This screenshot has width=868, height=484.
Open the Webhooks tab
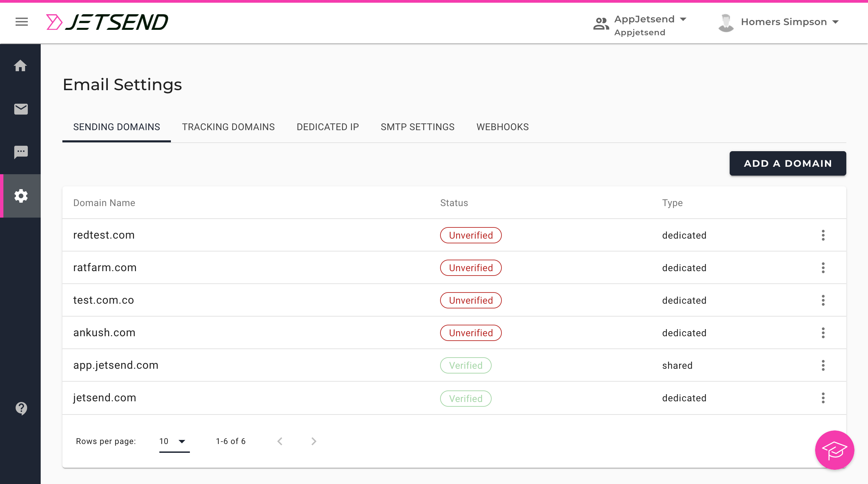pos(502,127)
